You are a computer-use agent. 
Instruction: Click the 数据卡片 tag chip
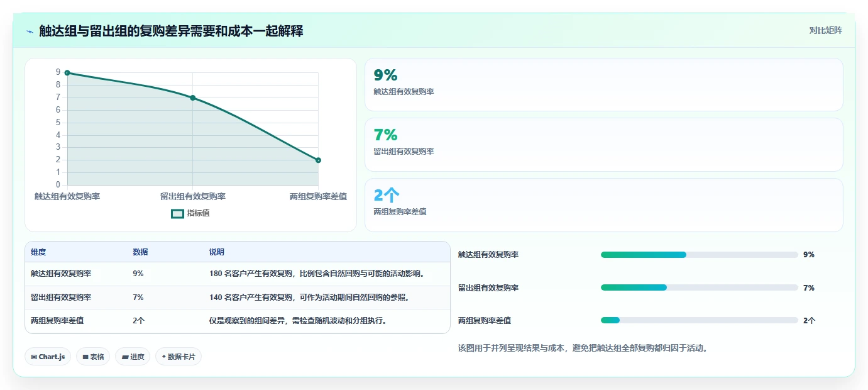(179, 357)
